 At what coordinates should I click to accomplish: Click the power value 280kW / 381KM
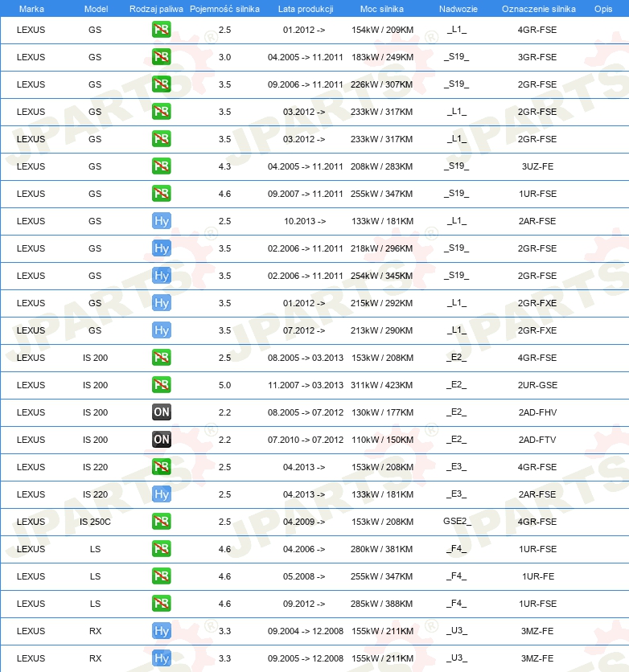(x=381, y=549)
